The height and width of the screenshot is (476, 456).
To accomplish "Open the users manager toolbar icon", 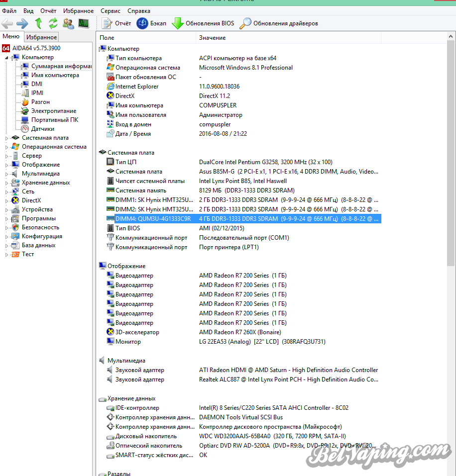I will pyautogui.click(x=68, y=23).
